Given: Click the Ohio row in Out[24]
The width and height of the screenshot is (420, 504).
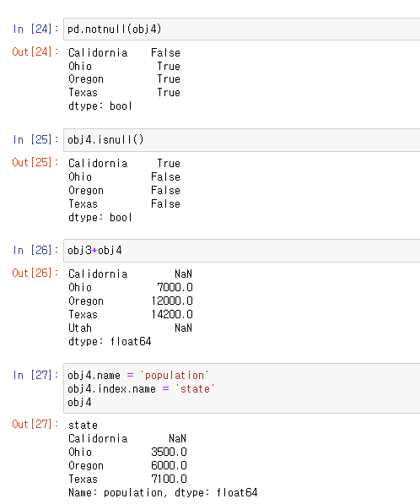Looking at the screenshot, I should pos(124,66).
